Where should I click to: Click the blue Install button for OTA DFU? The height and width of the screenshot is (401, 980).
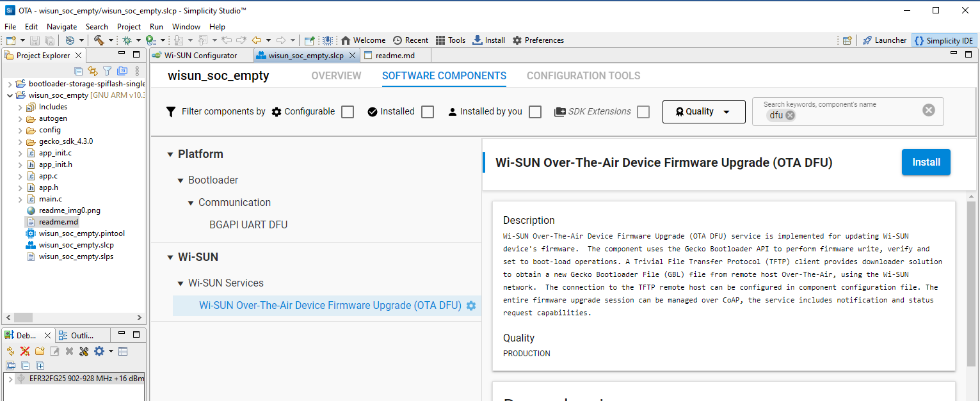tap(926, 162)
